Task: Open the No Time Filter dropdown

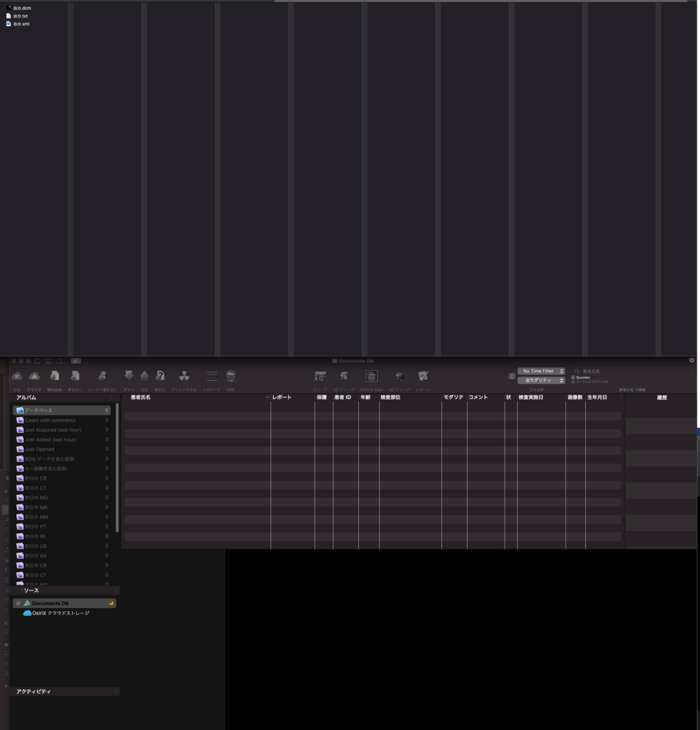Action: (x=541, y=371)
